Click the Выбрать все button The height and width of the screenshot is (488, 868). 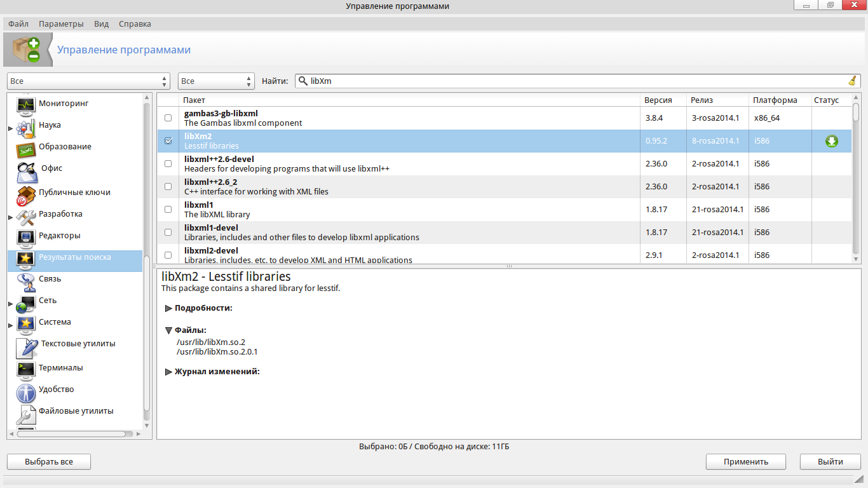[49, 462]
